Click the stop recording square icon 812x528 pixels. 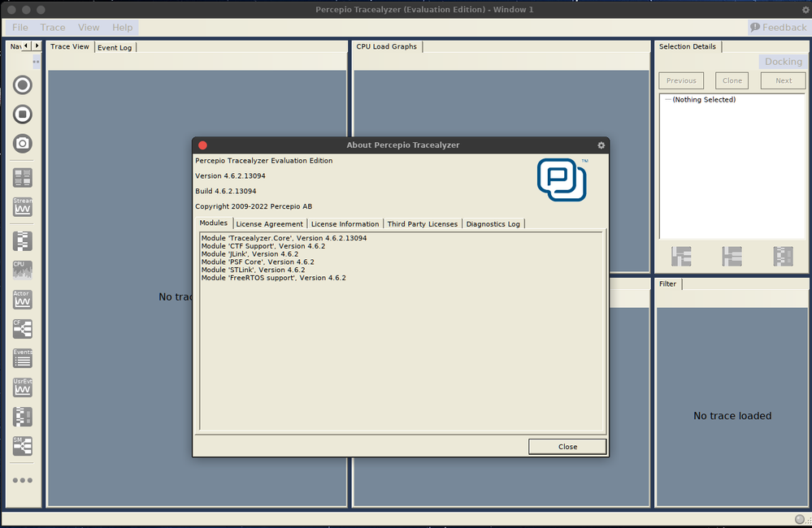[22, 115]
